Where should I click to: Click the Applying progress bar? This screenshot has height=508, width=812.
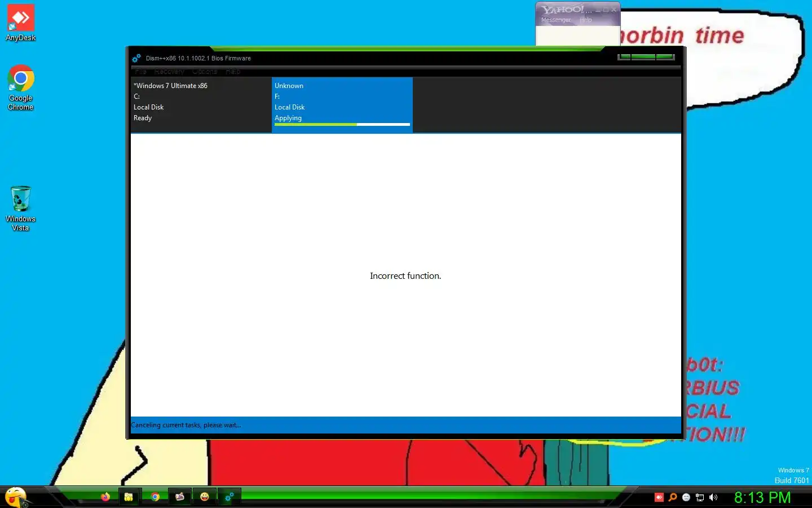(342, 124)
